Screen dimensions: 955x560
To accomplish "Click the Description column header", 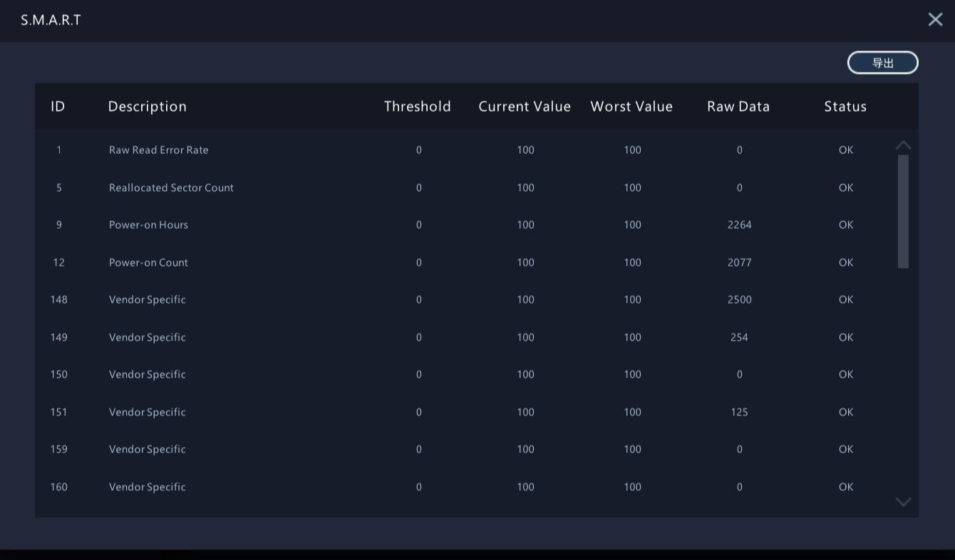I will tap(148, 106).
